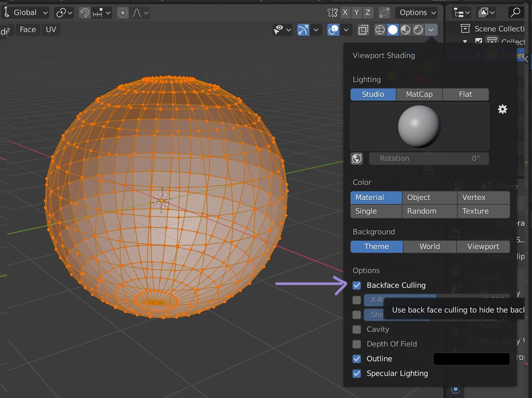The image size is (532, 398).
Task: Set color mode to Vertex
Action: click(x=483, y=197)
